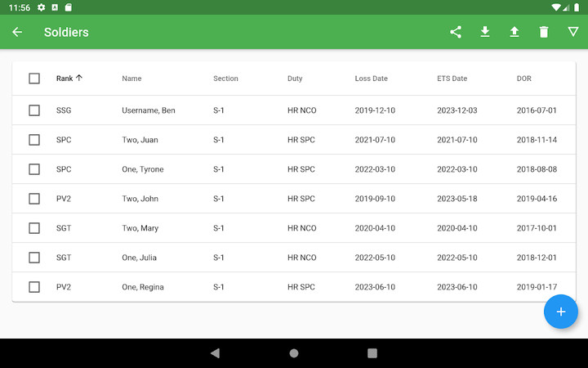Sort by the Rank column header
The height and width of the screenshot is (368, 588).
(65, 79)
